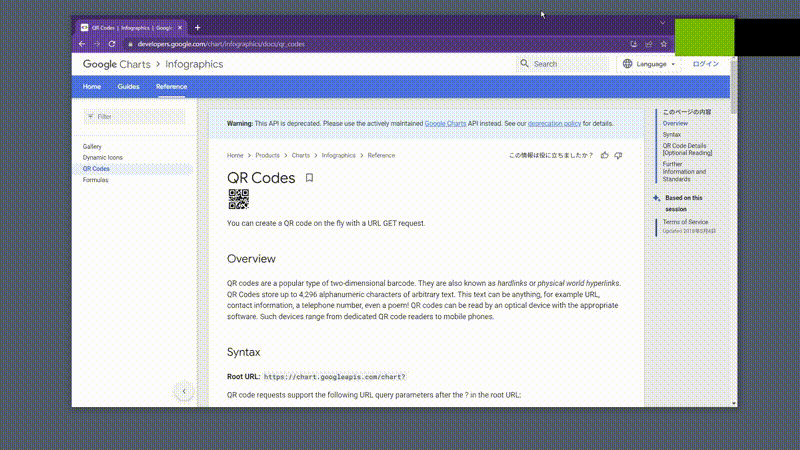The width and height of the screenshot is (800, 450).
Task: Click the address bar URL
Action: point(221,44)
